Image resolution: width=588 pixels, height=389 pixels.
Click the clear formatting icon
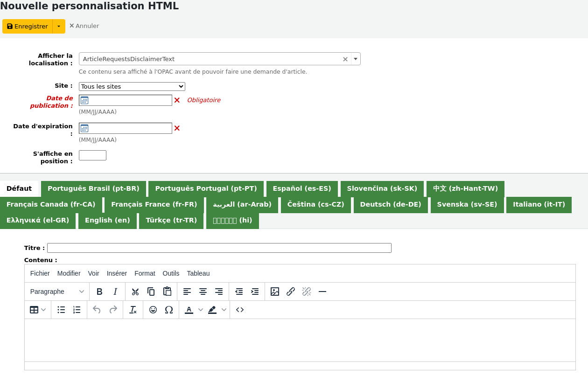coord(133,310)
